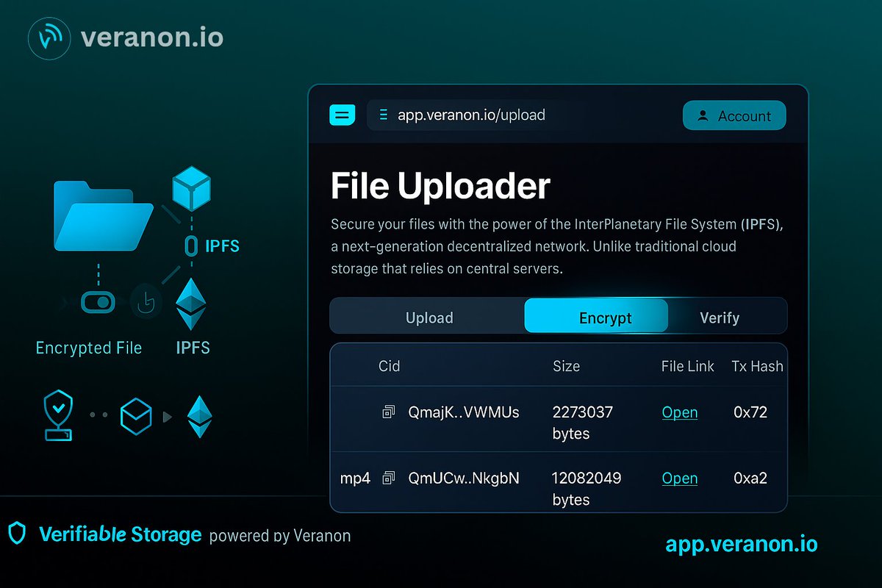The image size is (882, 588).
Task: Click the File Link column header
Action: pyautogui.click(x=688, y=366)
